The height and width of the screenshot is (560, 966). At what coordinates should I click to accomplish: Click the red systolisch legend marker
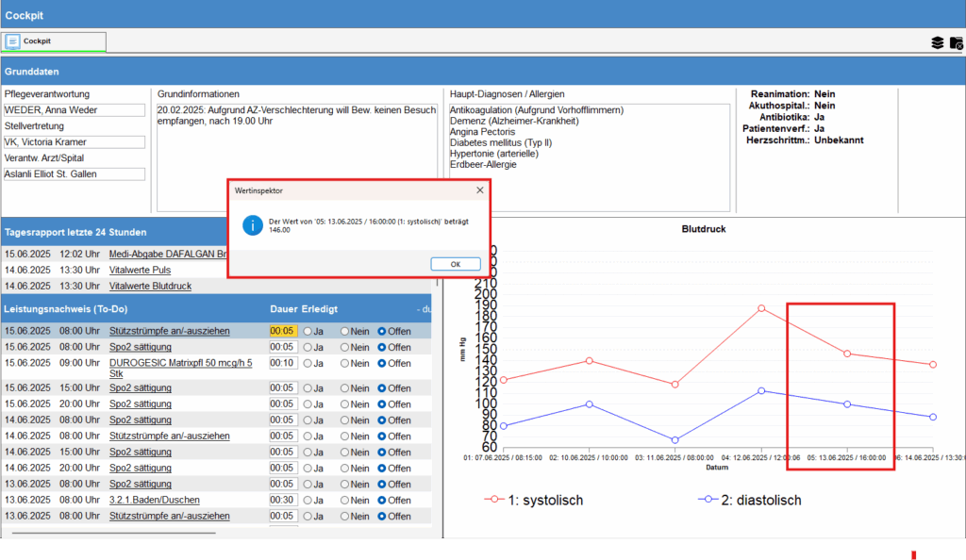[491, 500]
